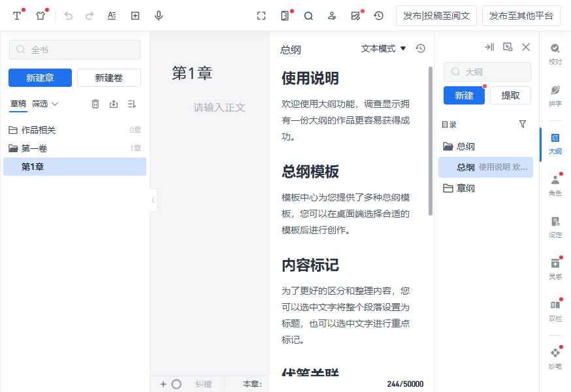Click the insert plus-box icon

click(135, 16)
